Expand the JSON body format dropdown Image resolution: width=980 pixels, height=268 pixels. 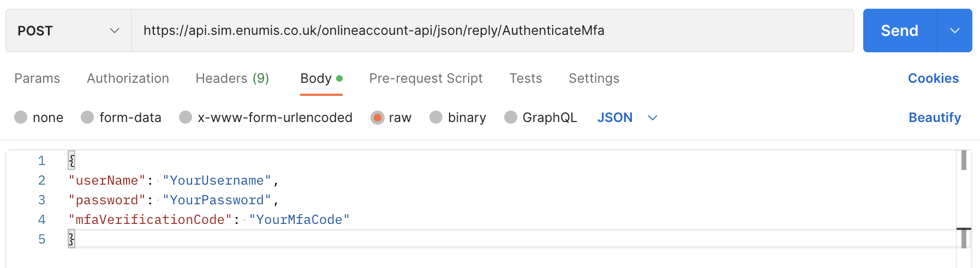pos(652,118)
